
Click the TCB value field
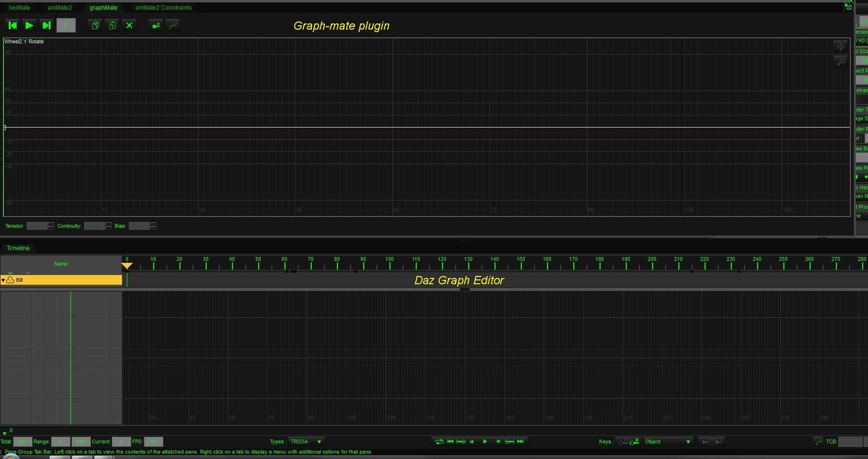point(850,442)
